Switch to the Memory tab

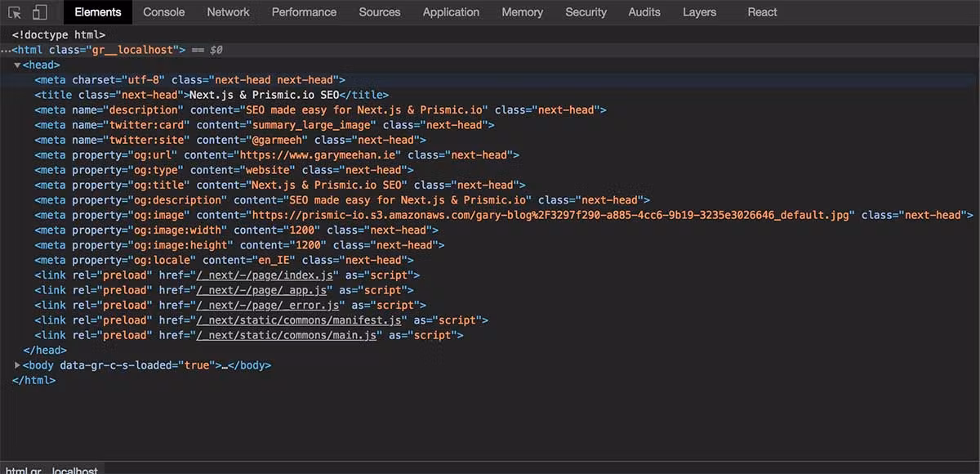tap(522, 12)
